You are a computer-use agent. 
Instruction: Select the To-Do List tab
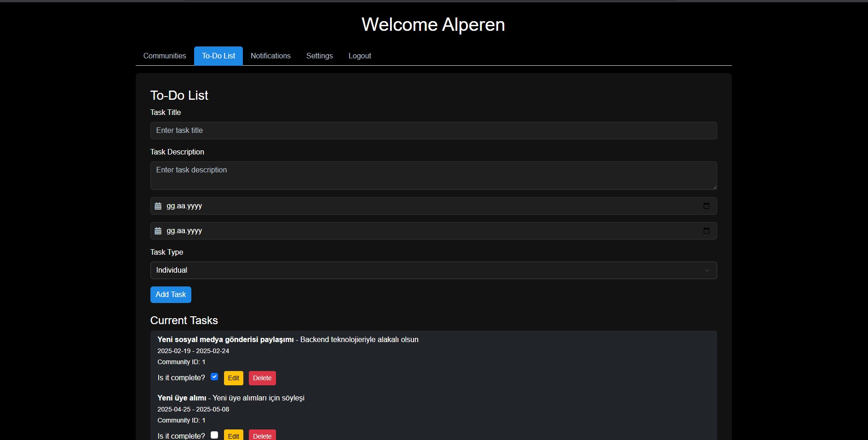(218, 56)
